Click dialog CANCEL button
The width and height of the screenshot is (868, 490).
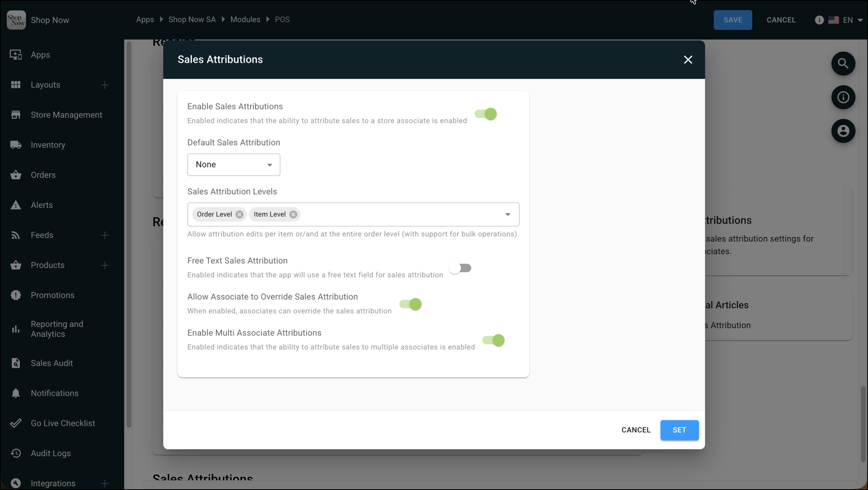pyautogui.click(x=636, y=430)
